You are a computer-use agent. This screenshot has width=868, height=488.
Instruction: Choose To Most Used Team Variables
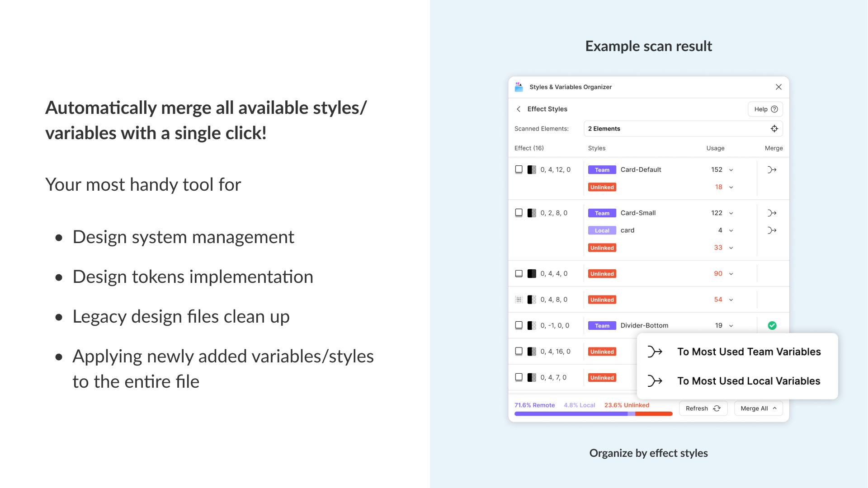(x=749, y=352)
